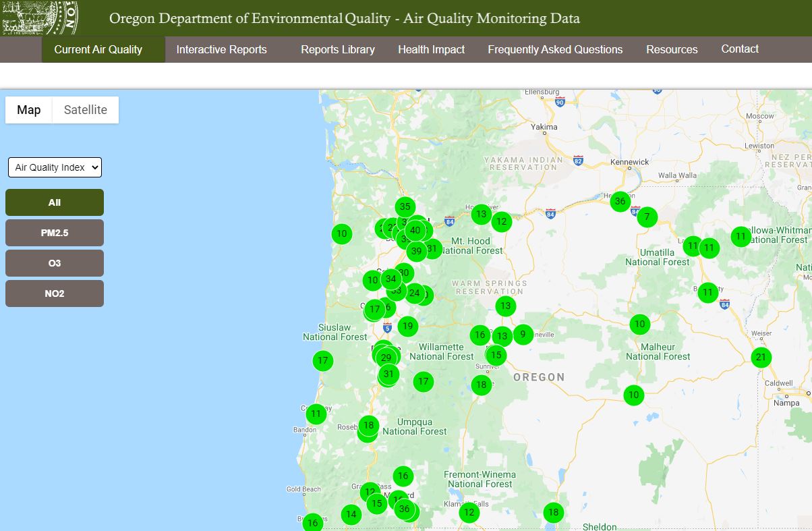Click the marker with value 19

(407, 327)
